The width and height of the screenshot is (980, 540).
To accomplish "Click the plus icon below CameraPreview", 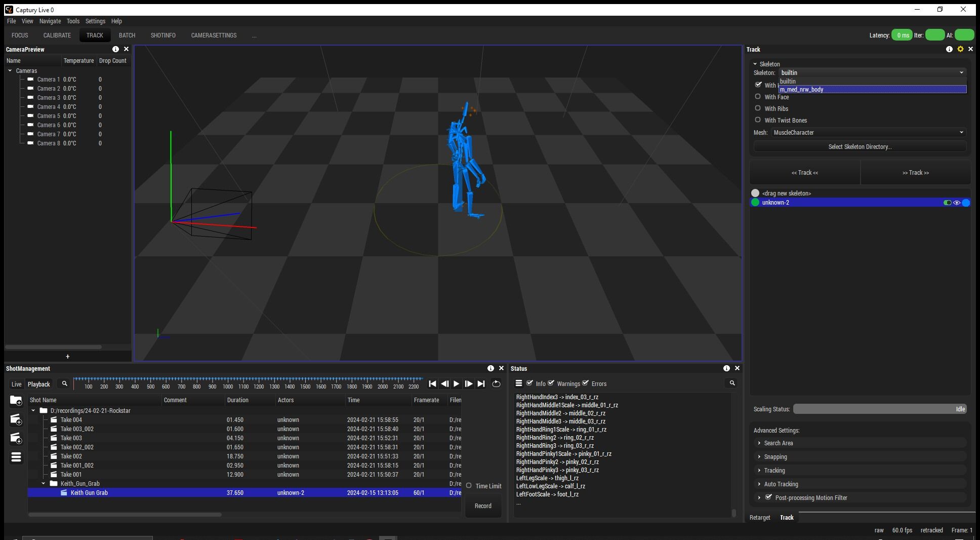I will [x=68, y=357].
